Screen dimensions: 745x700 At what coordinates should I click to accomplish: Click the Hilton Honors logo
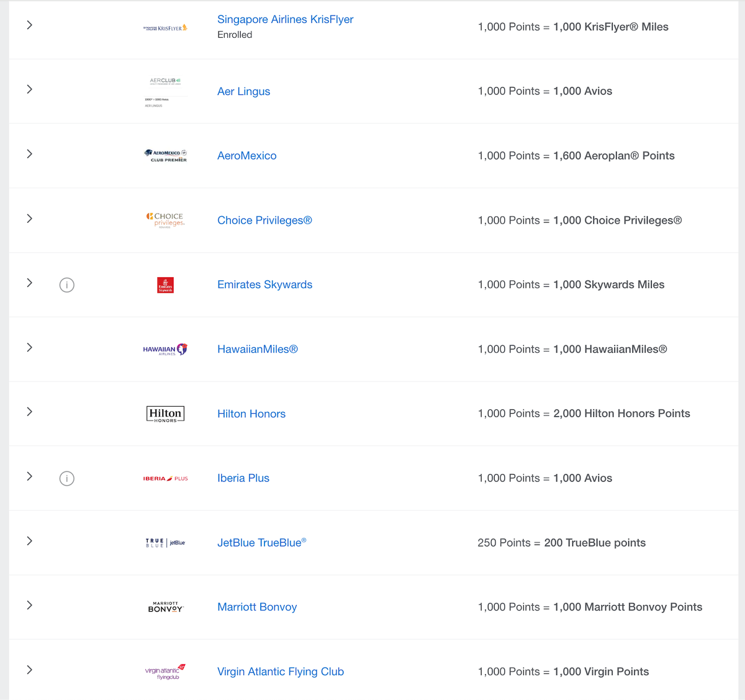[165, 414]
